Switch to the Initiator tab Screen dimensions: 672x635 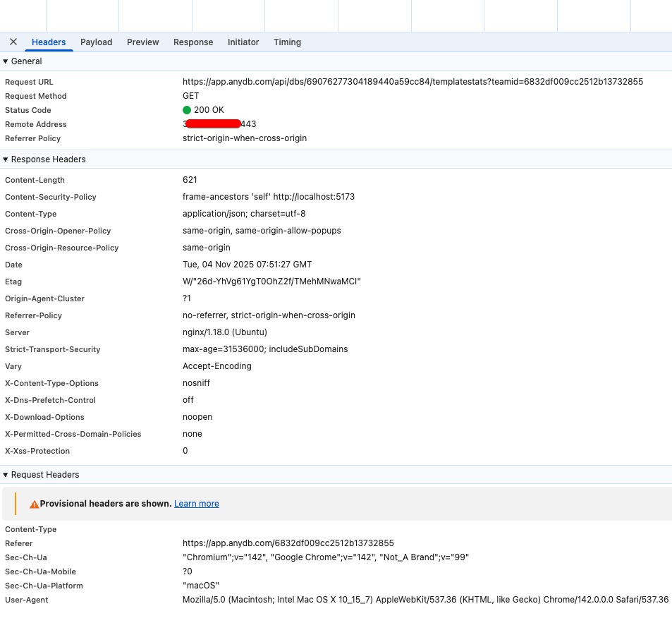[x=243, y=42]
